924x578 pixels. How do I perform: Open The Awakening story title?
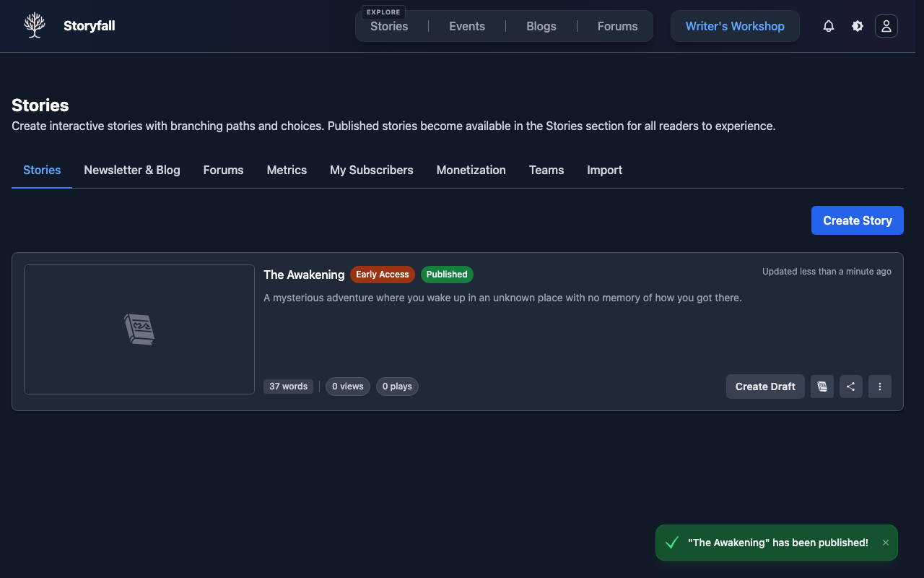tap(304, 275)
